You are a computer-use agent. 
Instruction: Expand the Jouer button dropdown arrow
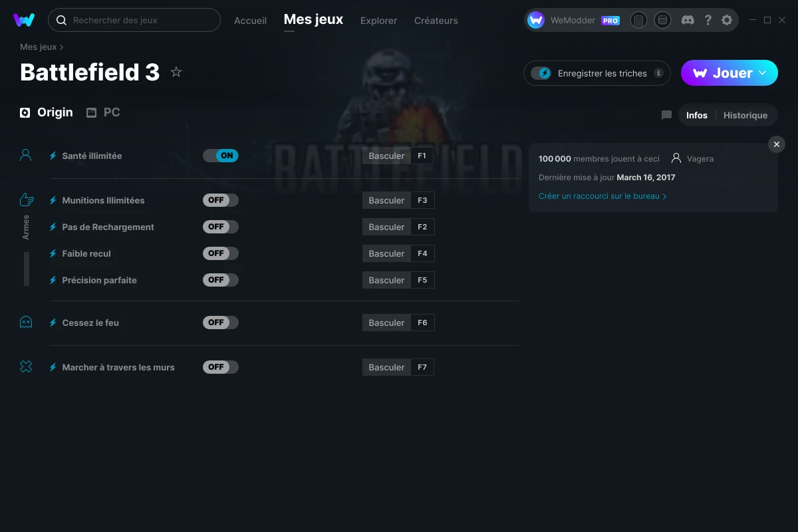pyautogui.click(x=763, y=73)
